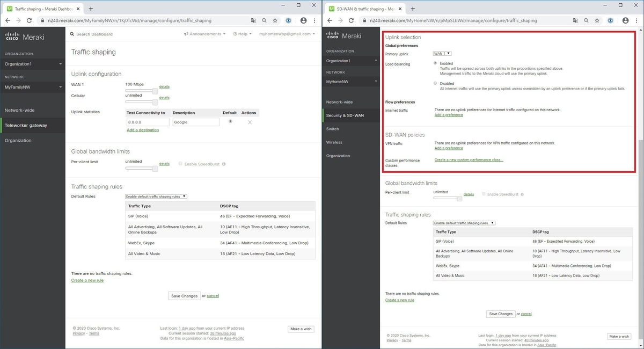This screenshot has height=349, width=644.
Task: Open Announcements dropdown in left window
Action: (204, 34)
